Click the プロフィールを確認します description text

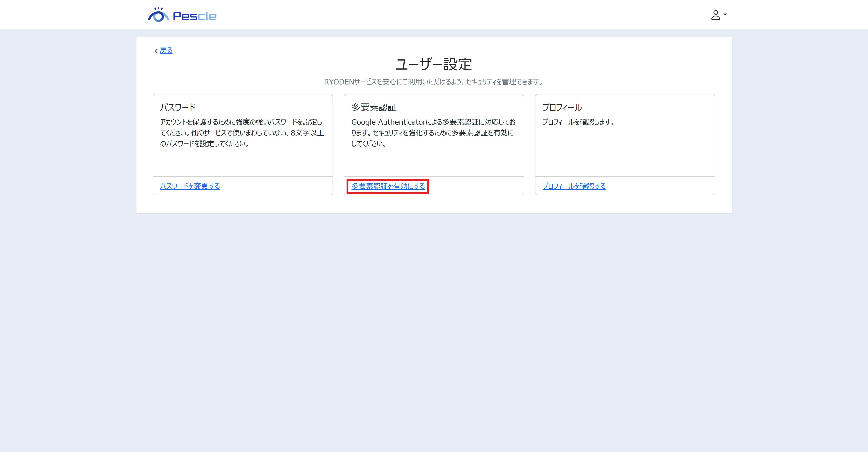pyautogui.click(x=578, y=122)
